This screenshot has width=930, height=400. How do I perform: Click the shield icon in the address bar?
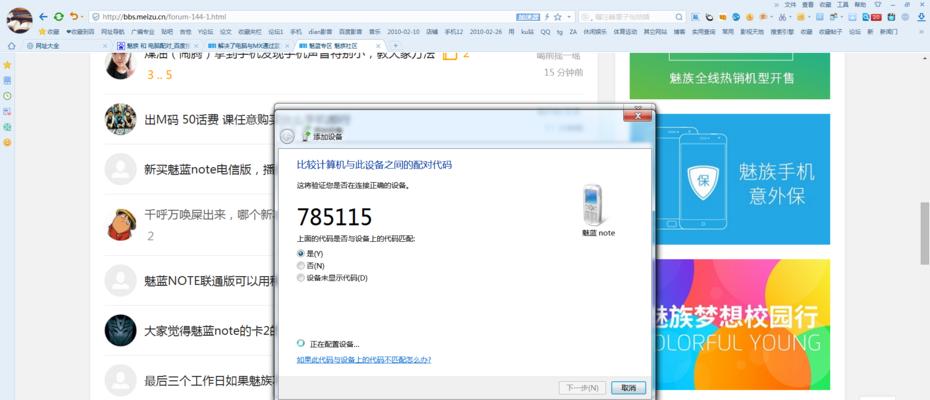coord(96,17)
